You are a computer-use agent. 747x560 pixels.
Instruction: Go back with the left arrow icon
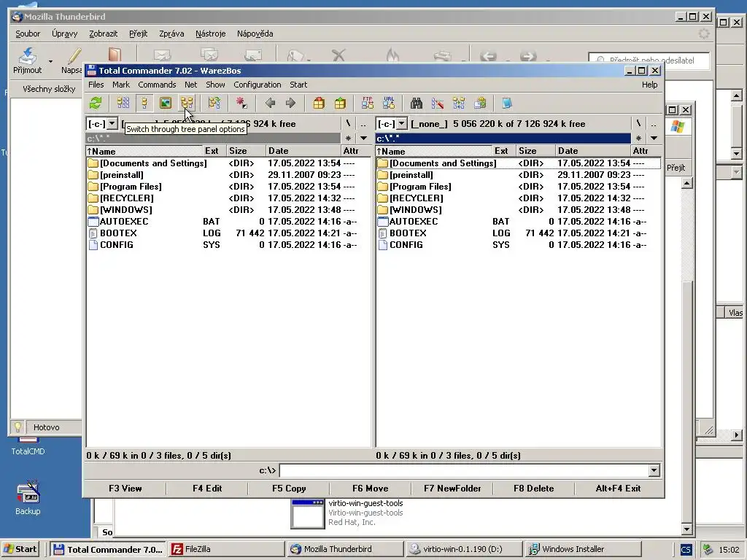pos(270,103)
